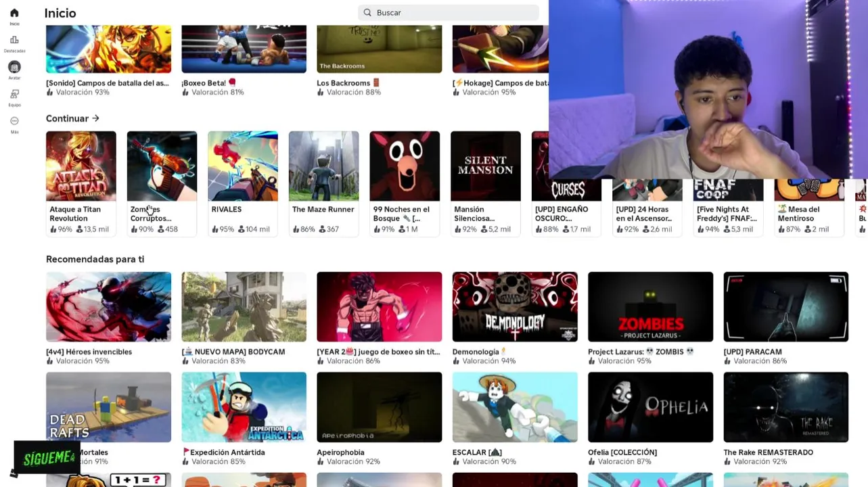868x487 pixels.
Task: Open ¡Boxeo Beta! boxing ring thumbnail
Action: (244, 49)
